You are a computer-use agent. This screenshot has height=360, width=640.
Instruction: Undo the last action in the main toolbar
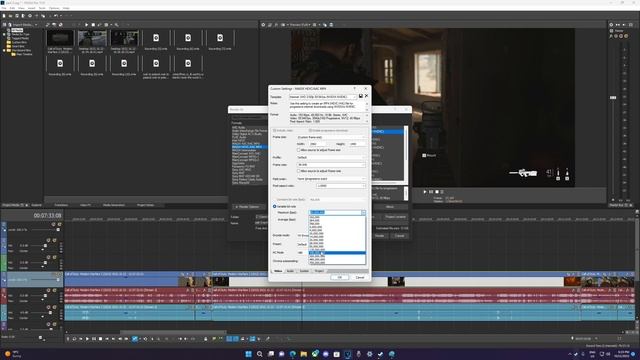[56, 16]
